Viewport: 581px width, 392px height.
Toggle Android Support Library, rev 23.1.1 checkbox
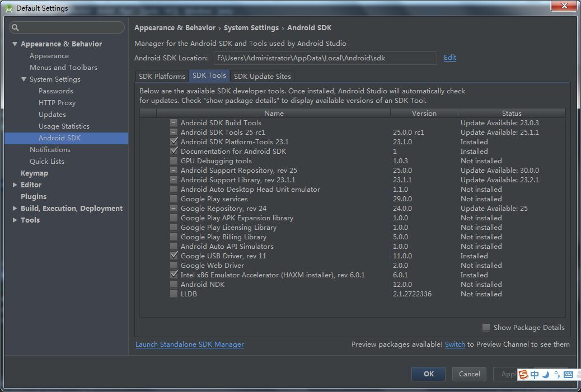click(174, 180)
